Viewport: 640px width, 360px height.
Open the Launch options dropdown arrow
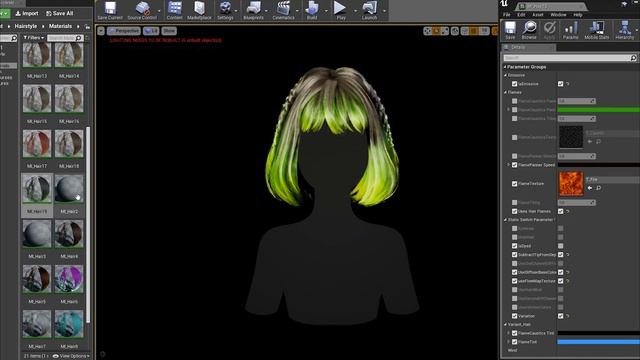click(x=384, y=11)
